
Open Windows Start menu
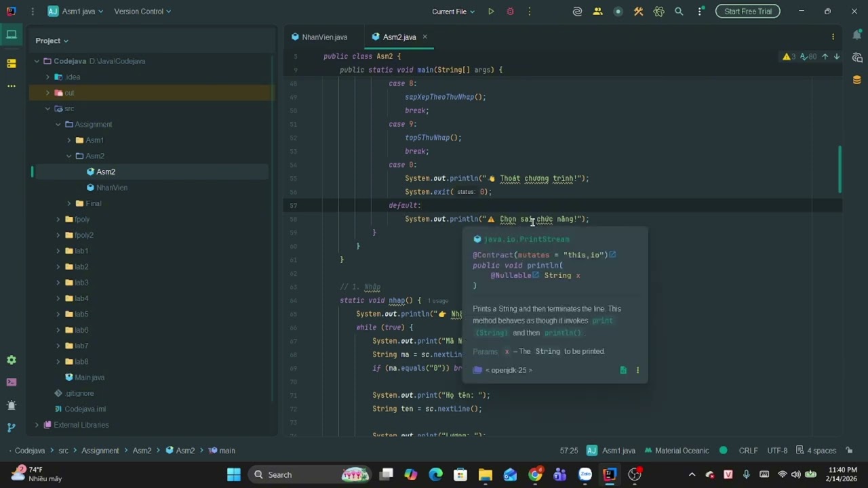click(234, 474)
